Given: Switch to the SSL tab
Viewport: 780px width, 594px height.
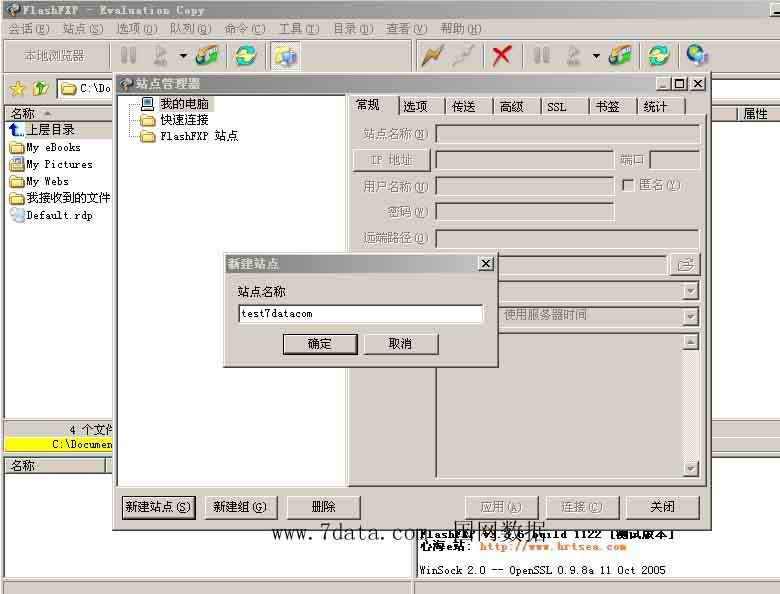Looking at the screenshot, I should pyautogui.click(x=557, y=106).
